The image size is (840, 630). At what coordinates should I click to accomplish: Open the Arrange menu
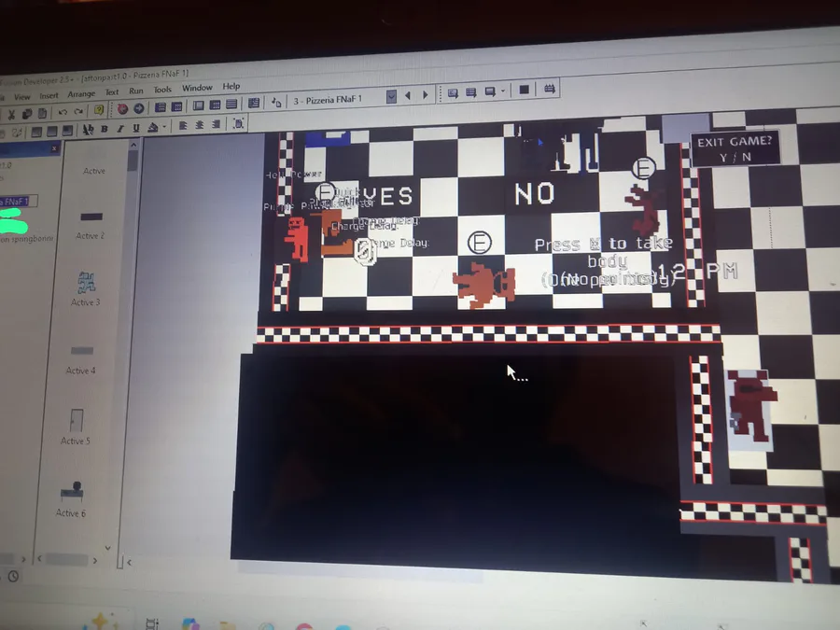[x=81, y=93]
